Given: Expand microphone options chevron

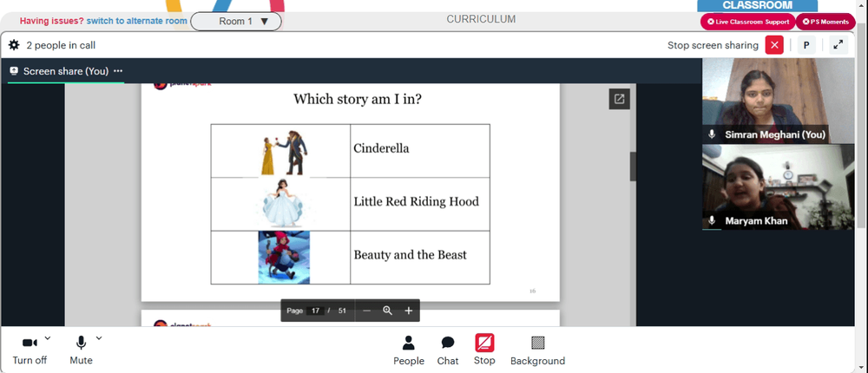Looking at the screenshot, I should click(99, 337).
